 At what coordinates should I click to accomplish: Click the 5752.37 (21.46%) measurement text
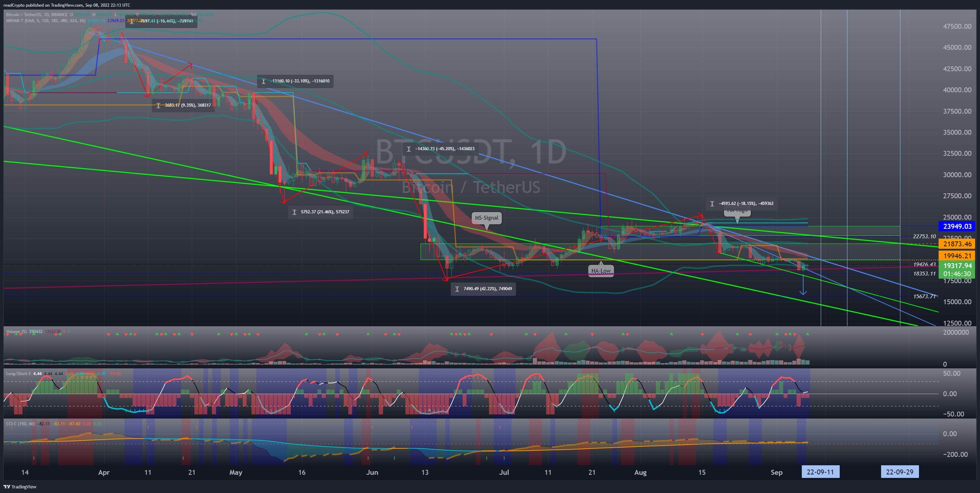pyautogui.click(x=325, y=212)
